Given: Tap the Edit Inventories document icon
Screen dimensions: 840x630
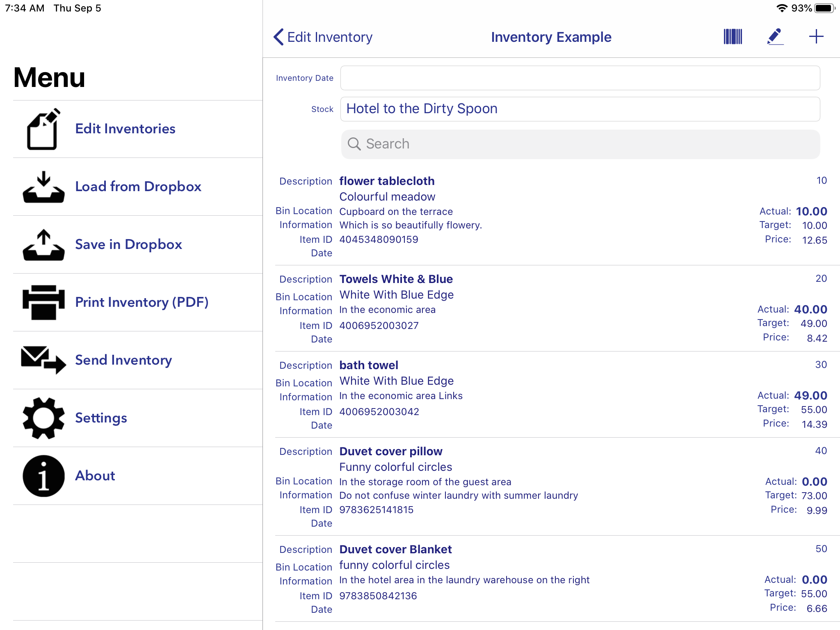Looking at the screenshot, I should [x=43, y=129].
